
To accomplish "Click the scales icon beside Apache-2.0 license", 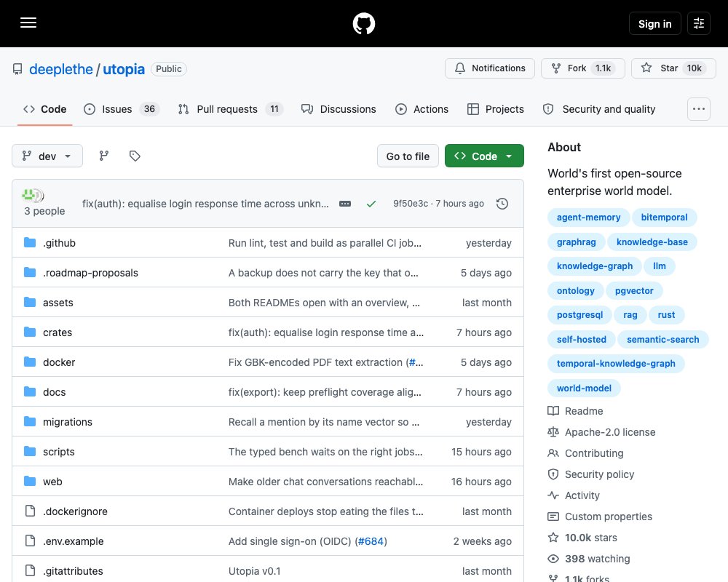I will point(553,432).
